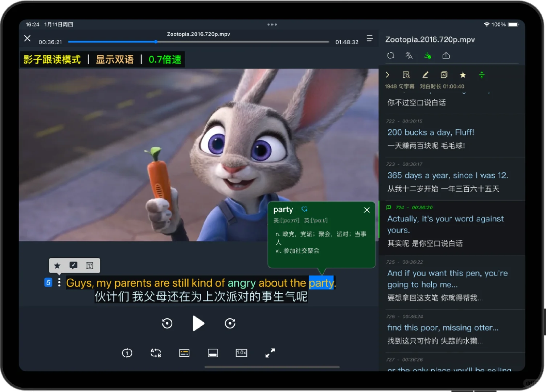Tap the Chinese line 你不过空口说白话
Screen dimensions: 546x392
click(x=416, y=103)
